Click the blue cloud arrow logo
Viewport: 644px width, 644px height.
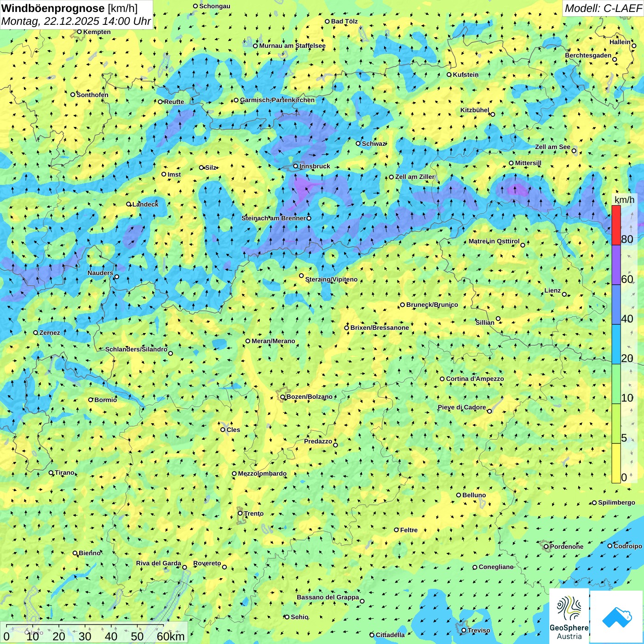[x=617, y=617]
